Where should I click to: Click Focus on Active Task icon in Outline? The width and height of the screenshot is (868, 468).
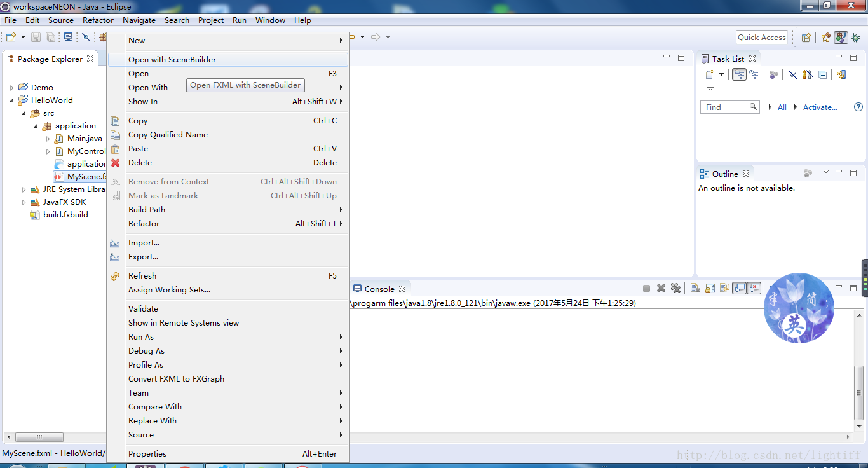point(808,173)
